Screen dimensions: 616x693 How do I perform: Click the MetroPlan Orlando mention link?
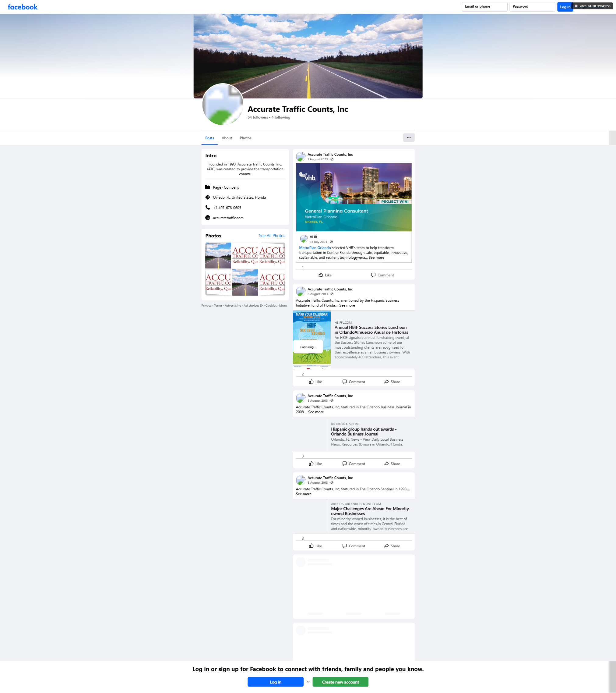point(315,248)
